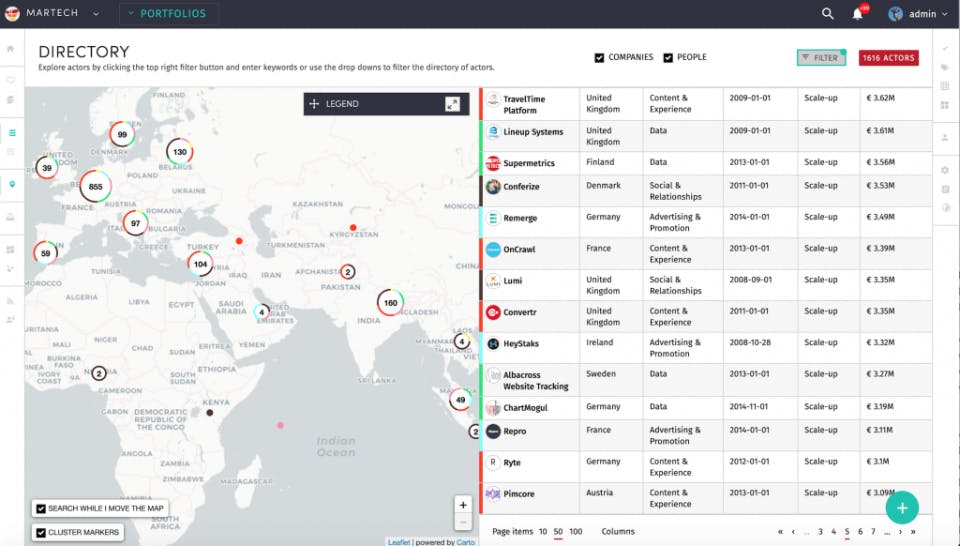This screenshot has height=546, width=960.
Task: Click the legend move cross icon
Action: pyautogui.click(x=314, y=104)
